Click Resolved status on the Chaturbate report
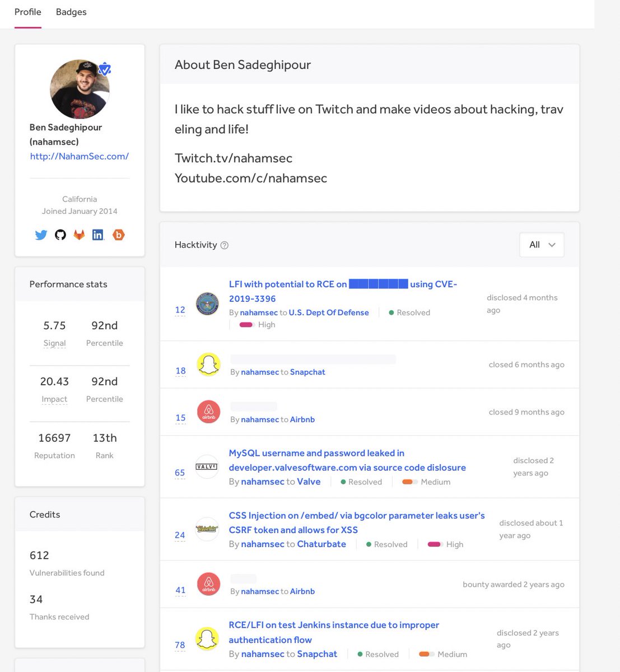Viewport: 620px width, 672px height. (x=387, y=544)
